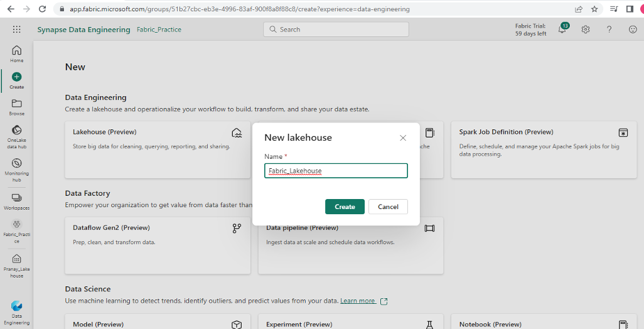Open Browse in the left sidebar
644x329 pixels.
click(16, 107)
